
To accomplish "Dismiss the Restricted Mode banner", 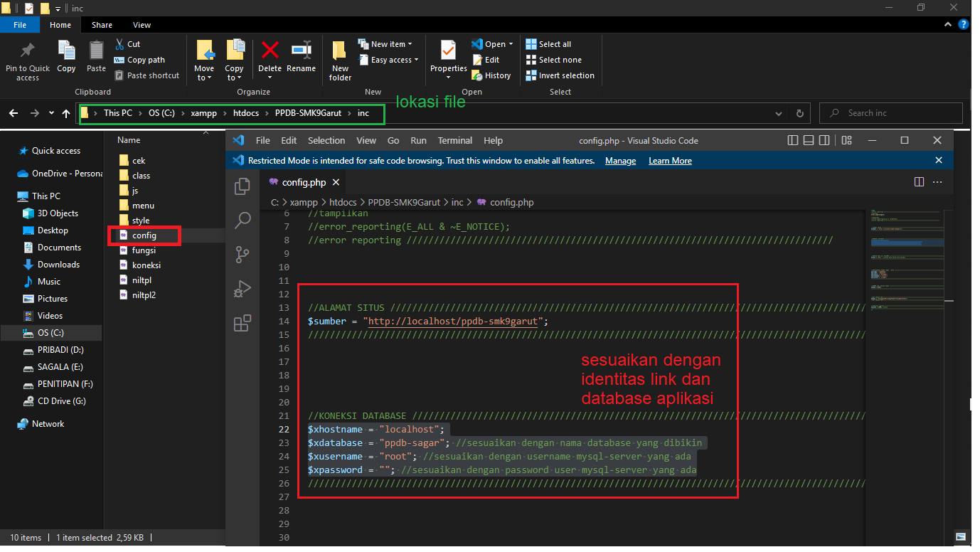I will click(939, 161).
